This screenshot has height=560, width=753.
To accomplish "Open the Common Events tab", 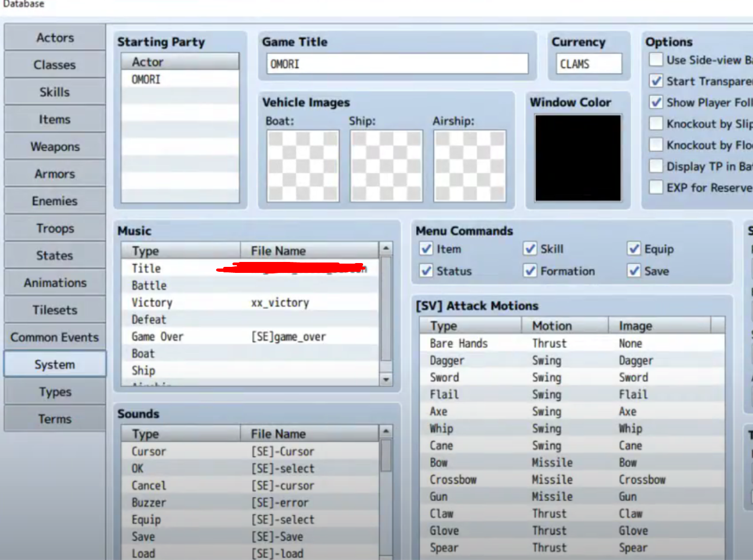I will [55, 337].
